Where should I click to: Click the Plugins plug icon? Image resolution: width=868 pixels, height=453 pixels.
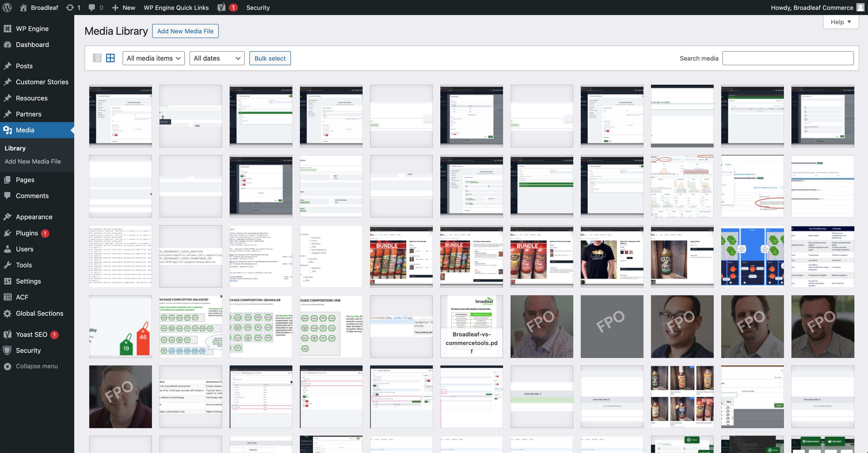[8, 233]
